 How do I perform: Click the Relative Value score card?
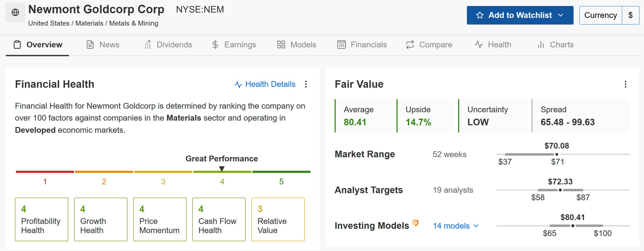(278, 219)
